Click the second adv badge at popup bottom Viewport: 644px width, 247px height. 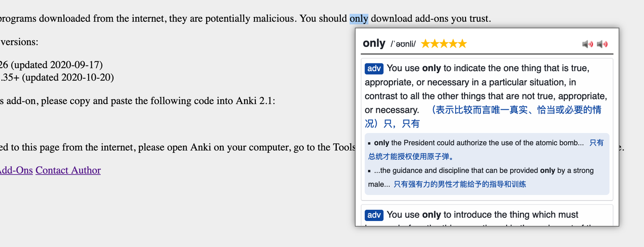(374, 215)
